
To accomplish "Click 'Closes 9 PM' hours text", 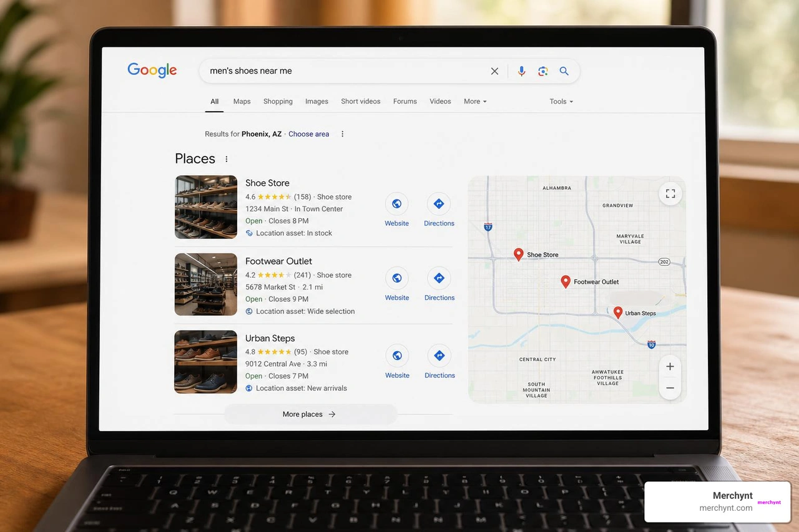I will pos(288,299).
